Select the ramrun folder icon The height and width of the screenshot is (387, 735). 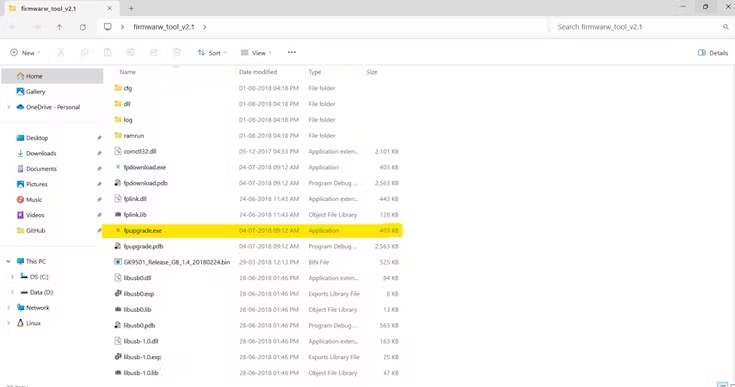[x=118, y=135]
